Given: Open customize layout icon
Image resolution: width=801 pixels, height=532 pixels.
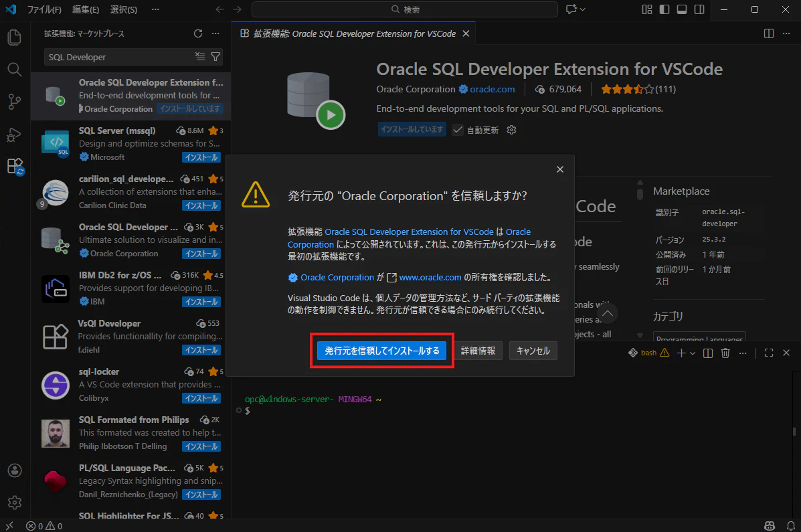Looking at the screenshot, I should [646, 9].
